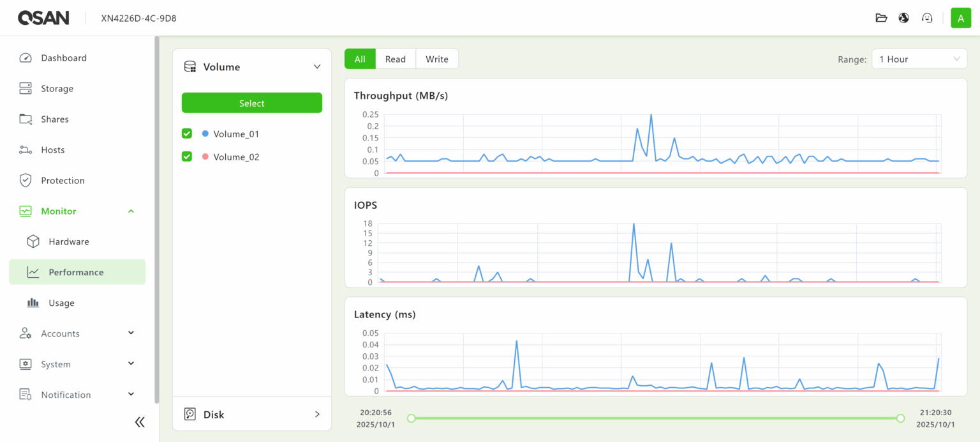Switch to the Read tab
Screen dimensions: 980x442
coord(395,59)
